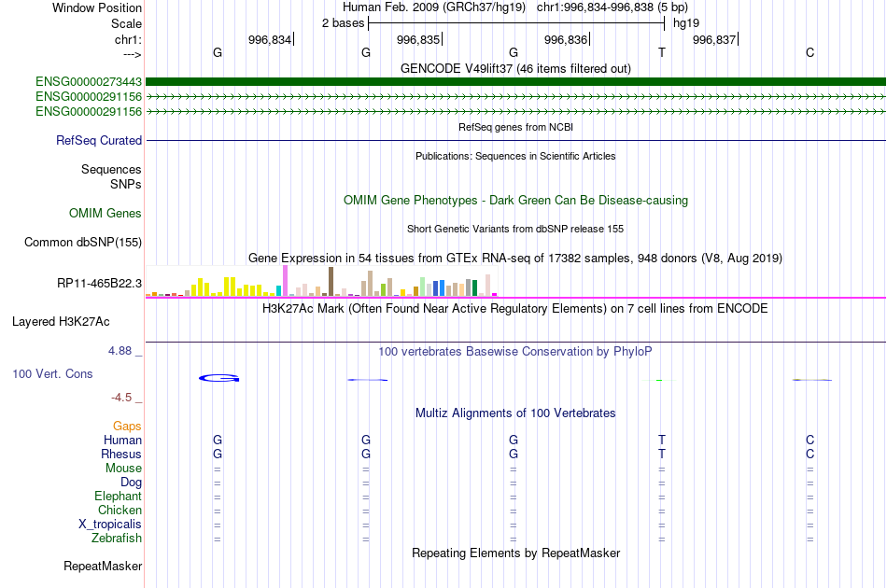
Task: Select the RepeatMasker side label
Action: tap(103, 566)
